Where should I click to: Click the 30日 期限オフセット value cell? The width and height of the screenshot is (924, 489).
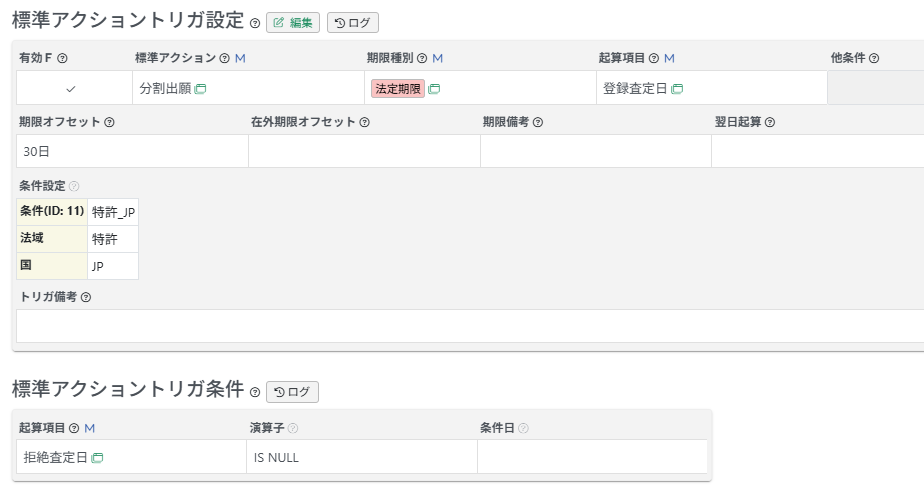click(x=132, y=152)
